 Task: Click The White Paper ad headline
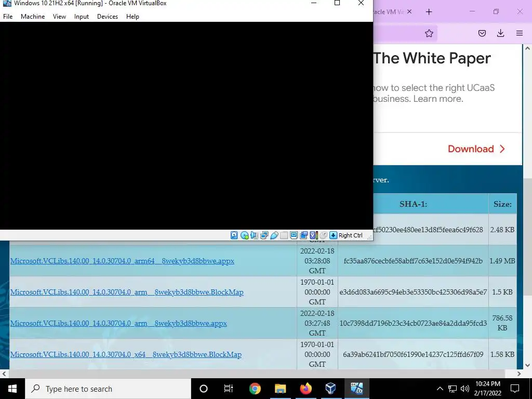click(432, 58)
